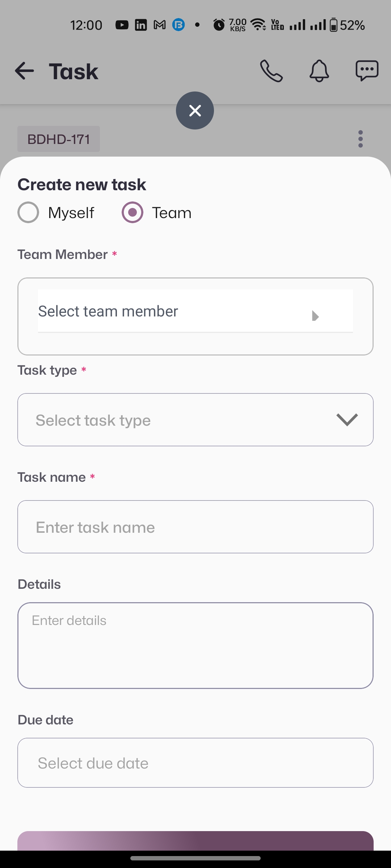Close the create task sheet
This screenshot has width=391, height=868.
tap(195, 110)
